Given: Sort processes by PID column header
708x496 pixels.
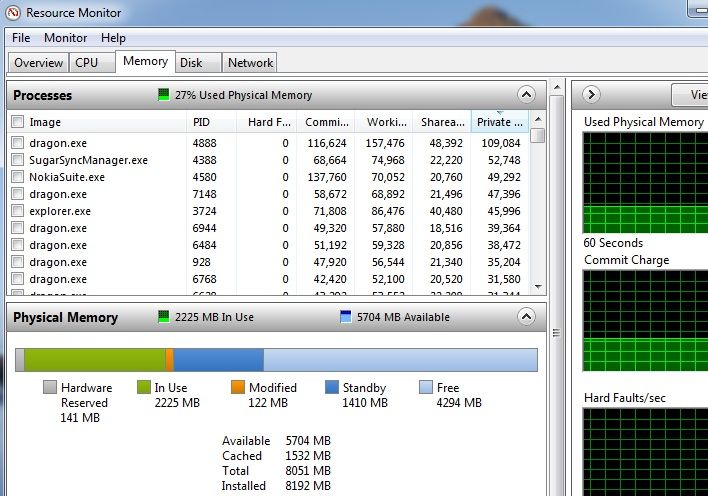Looking at the screenshot, I should pyautogui.click(x=202, y=122).
